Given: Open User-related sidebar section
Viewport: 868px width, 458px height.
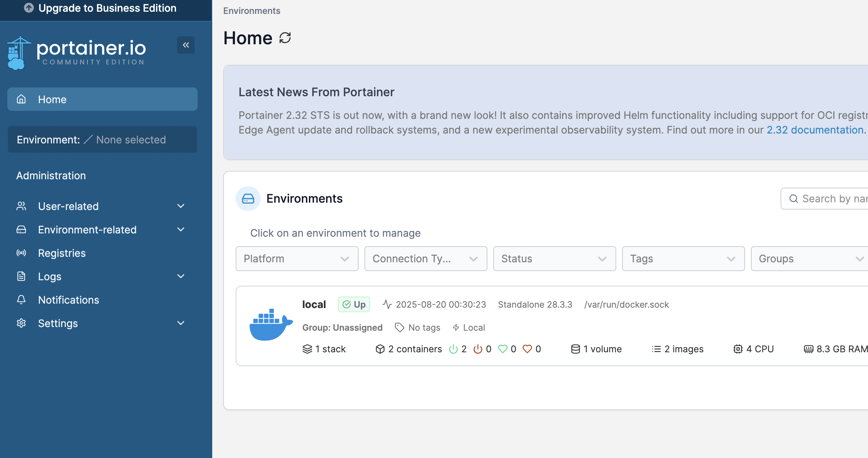Looking at the screenshot, I should [102, 206].
